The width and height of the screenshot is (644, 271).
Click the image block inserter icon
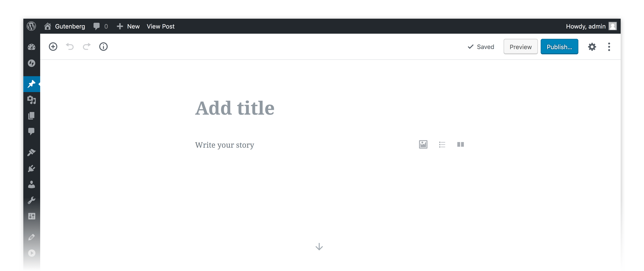(423, 144)
